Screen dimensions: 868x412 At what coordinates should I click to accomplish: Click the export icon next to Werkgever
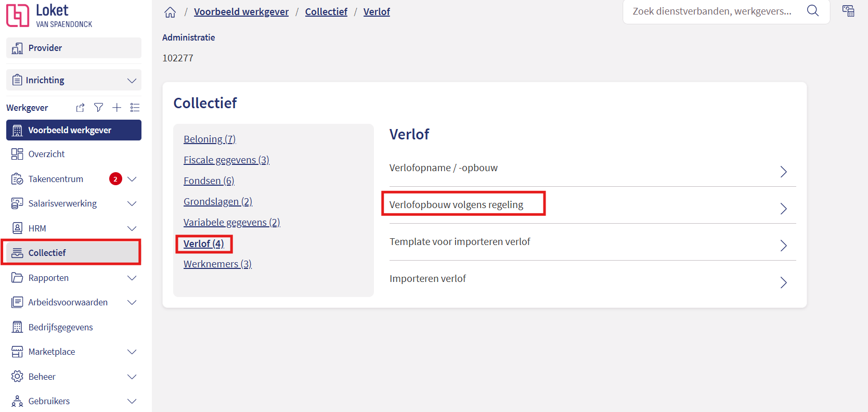(80, 108)
